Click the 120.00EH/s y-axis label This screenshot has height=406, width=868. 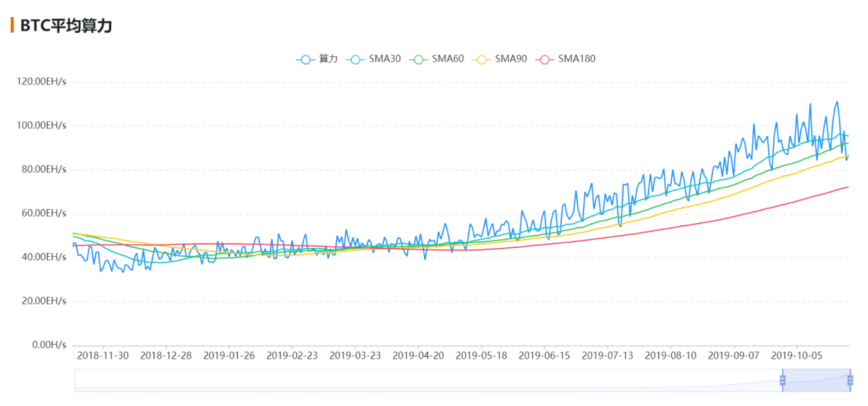41,82
